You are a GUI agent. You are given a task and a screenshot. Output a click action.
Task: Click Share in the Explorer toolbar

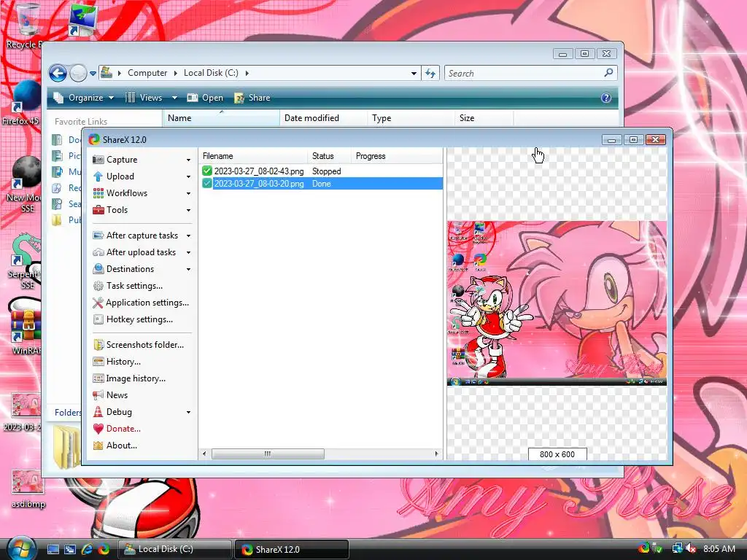pos(252,98)
